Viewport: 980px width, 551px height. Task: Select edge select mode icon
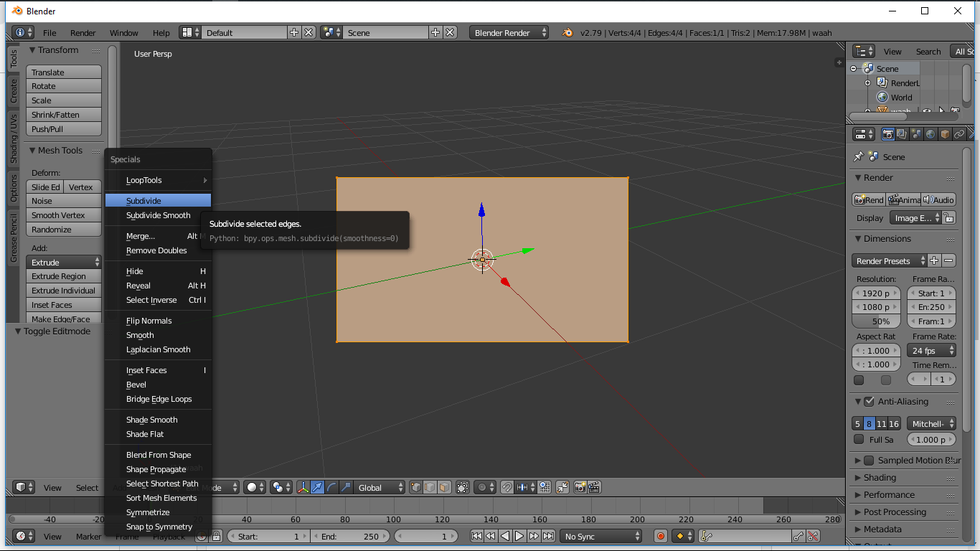(430, 487)
